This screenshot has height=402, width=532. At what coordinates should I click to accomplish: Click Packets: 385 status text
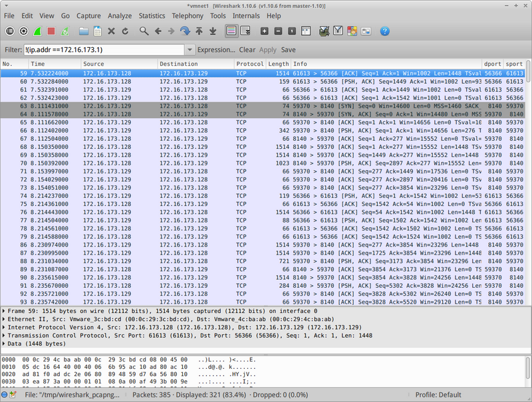pos(152,395)
